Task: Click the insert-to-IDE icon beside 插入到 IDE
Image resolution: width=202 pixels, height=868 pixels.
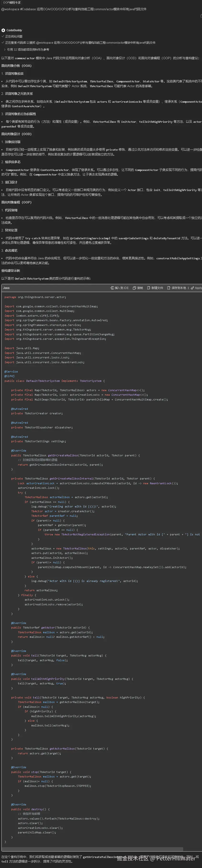Action: 112,288
